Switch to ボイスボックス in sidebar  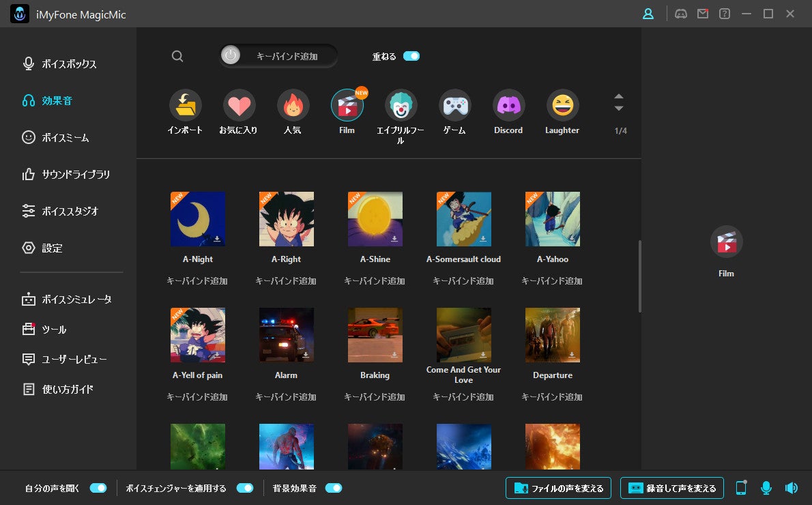(69, 64)
